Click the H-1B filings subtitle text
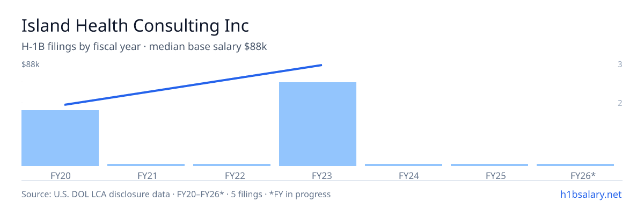Screen dimensions: 644x215 point(144,47)
